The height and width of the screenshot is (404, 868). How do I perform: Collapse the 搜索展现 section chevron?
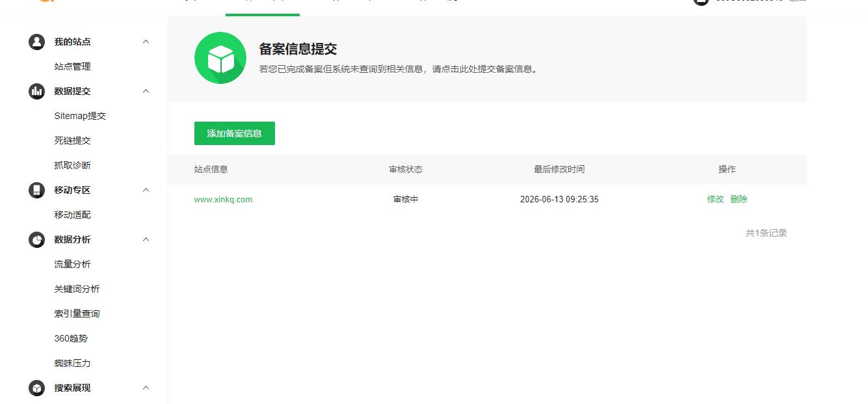[x=146, y=388]
